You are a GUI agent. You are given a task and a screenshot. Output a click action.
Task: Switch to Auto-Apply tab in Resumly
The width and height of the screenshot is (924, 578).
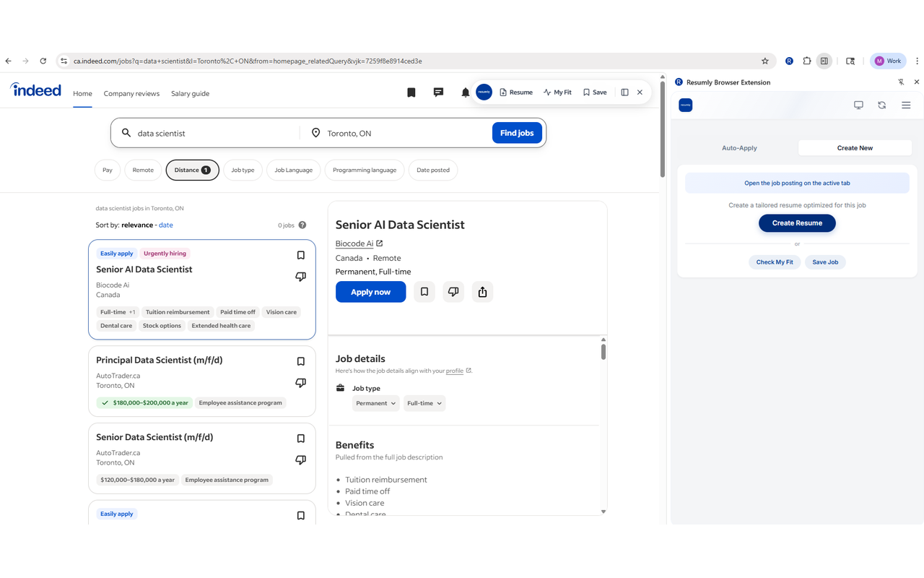tap(739, 147)
